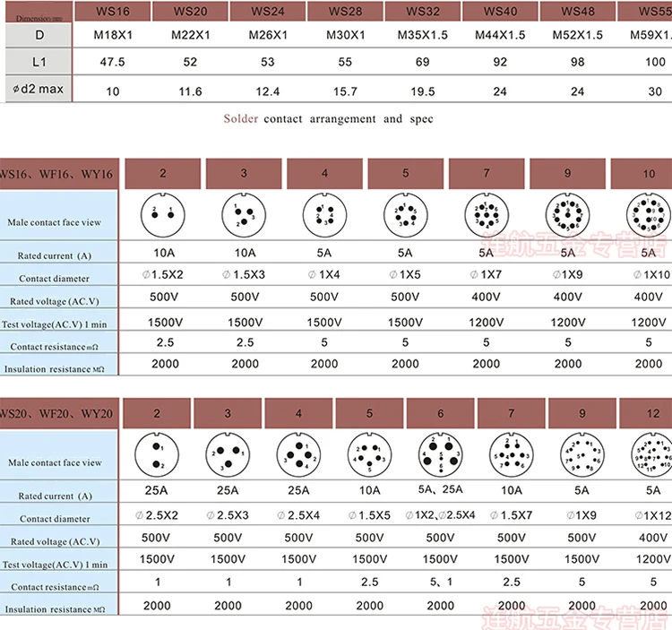672x630 pixels.
Task: Click the column 10 header in WS16 table
Action: pos(642,174)
